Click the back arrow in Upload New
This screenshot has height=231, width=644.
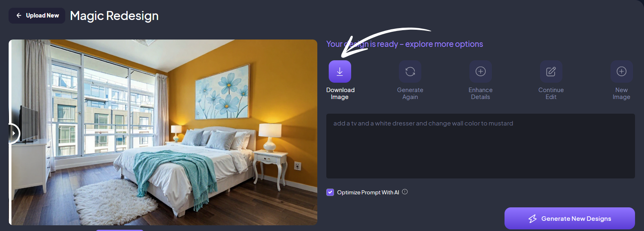[x=19, y=15]
